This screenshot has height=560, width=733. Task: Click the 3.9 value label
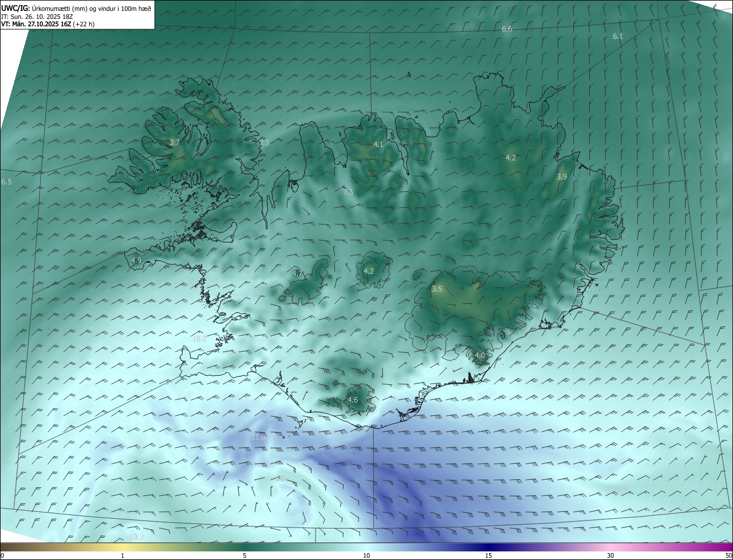562,177
